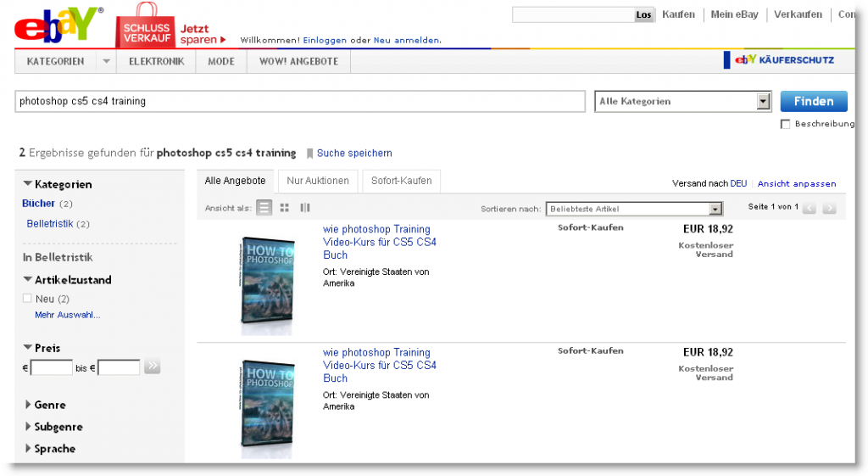This screenshot has width=868, height=476.
Task: Submit the price range arrow button
Action: [153, 367]
